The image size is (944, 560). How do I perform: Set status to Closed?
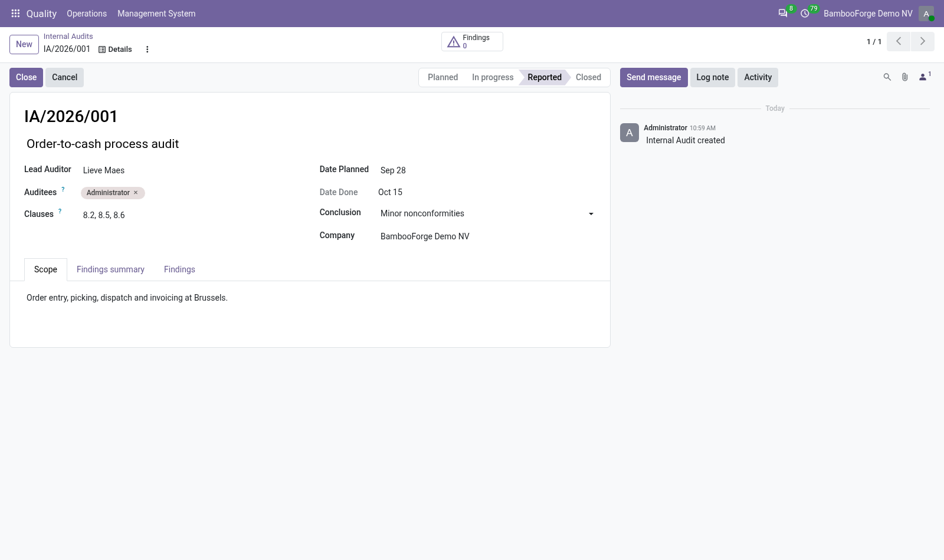coord(588,77)
